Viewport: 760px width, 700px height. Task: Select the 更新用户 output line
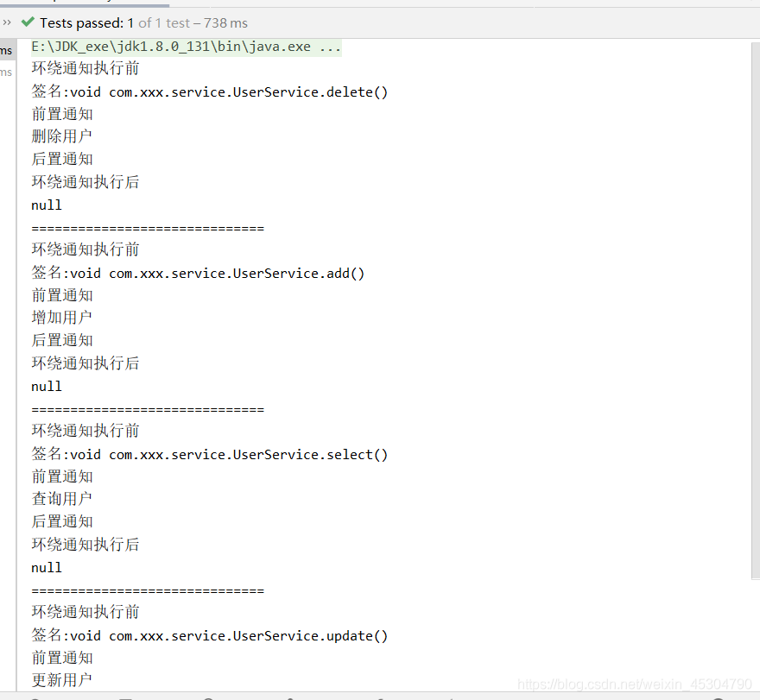click(x=61, y=679)
